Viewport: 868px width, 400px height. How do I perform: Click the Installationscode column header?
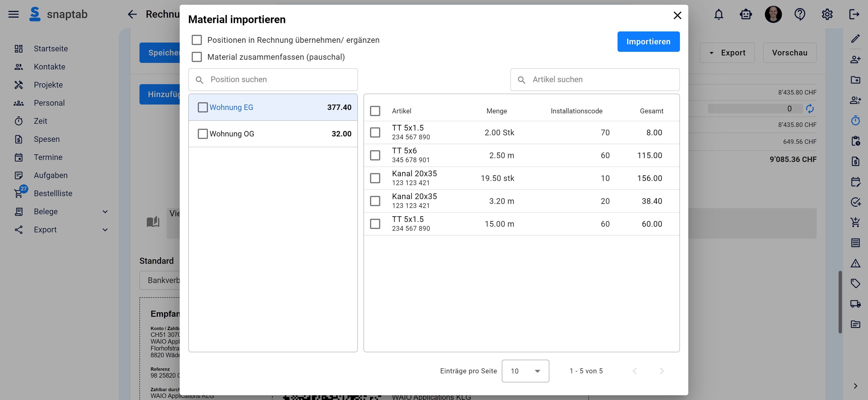576,111
